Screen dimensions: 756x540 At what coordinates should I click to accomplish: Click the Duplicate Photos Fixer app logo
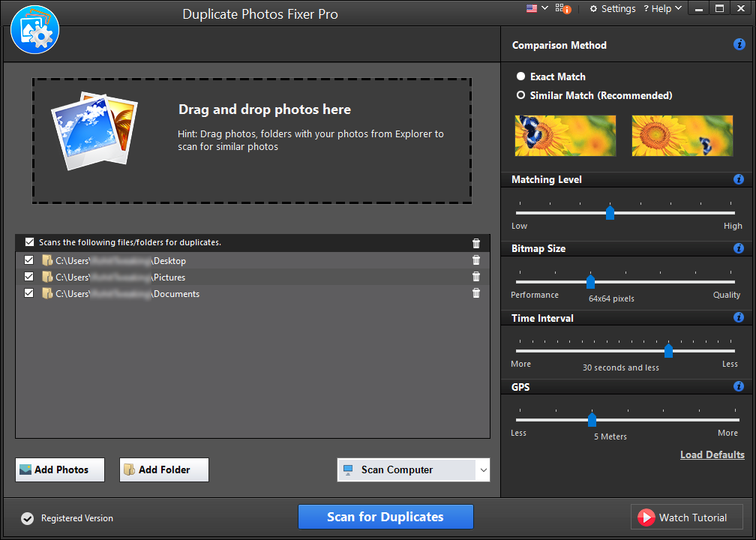pos(34,30)
